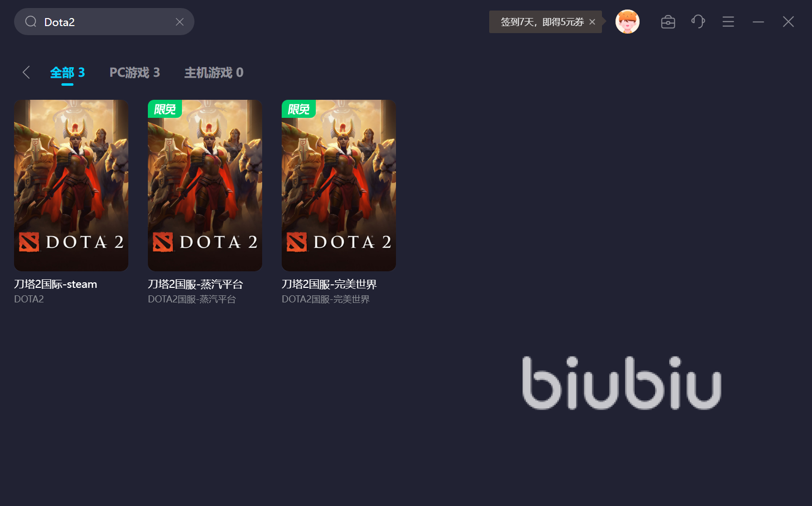This screenshot has width=812, height=506.
Task: Switch to the 主机游戏 0 tab
Action: [x=214, y=73]
